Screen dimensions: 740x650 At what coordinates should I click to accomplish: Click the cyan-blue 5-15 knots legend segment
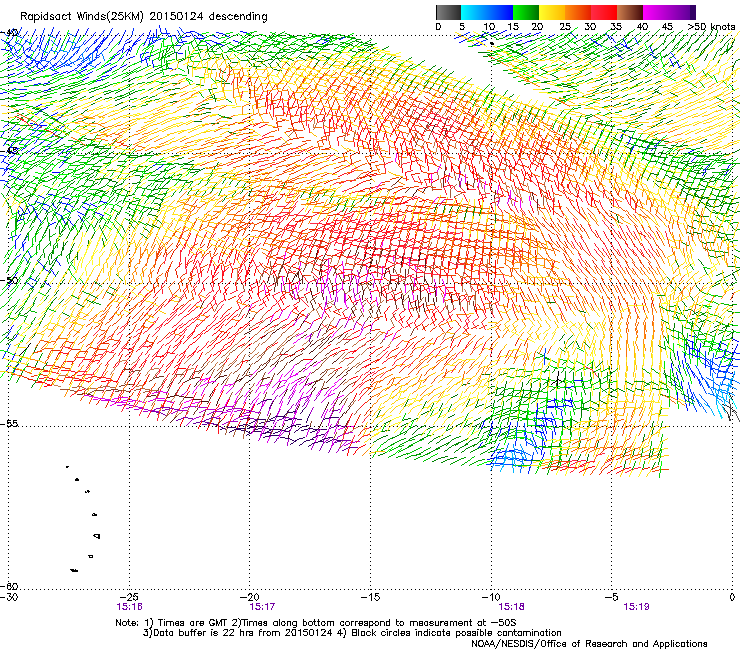tap(487, 12)
